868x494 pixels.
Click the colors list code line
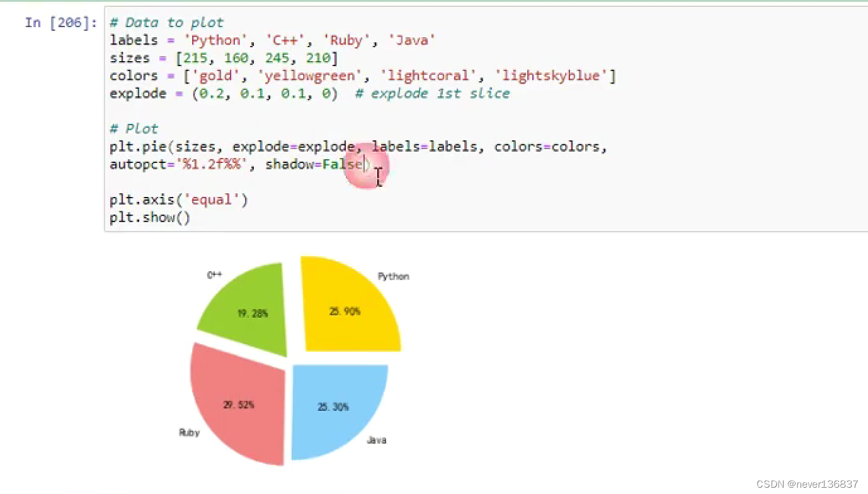pos(363,76)
